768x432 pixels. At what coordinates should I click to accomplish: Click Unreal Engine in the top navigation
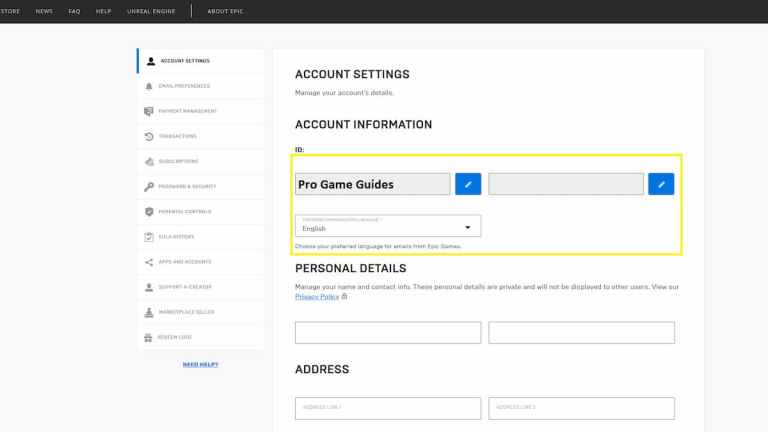[x=153, y=11]
